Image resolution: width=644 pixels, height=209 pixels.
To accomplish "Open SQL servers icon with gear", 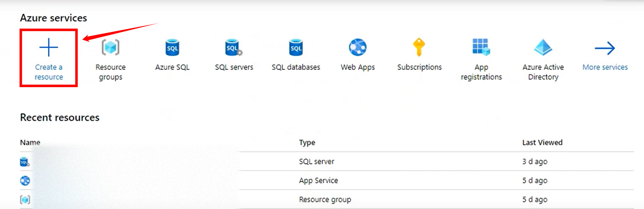I will coord(234,47).
